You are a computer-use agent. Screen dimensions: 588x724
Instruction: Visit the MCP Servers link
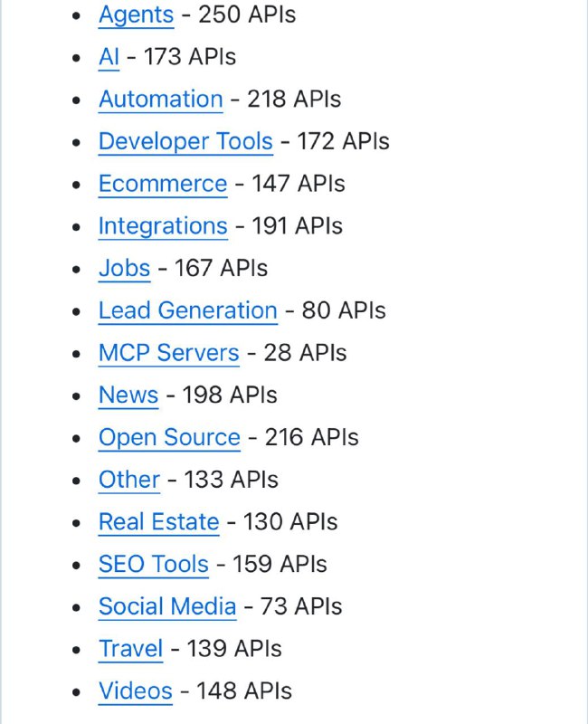tap(168, 353)
